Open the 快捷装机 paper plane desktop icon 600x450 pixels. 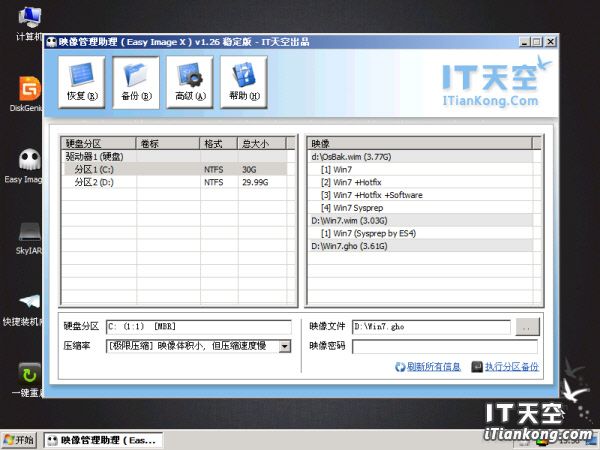click(24, 310)
